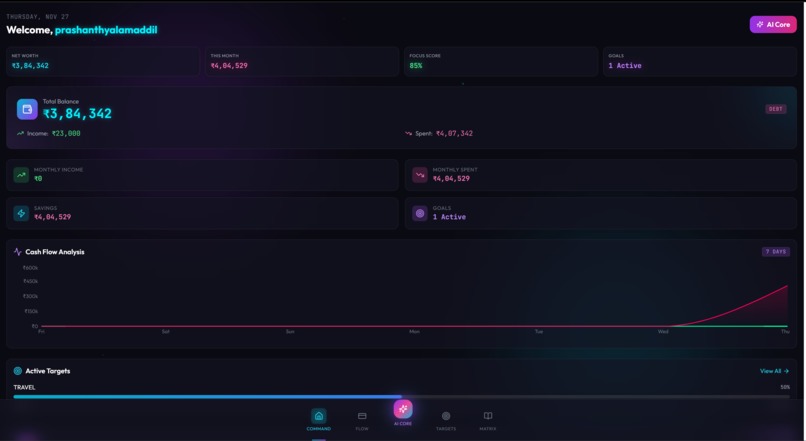Click the Monthly Income ₹0 value
The image size is (806, 441).
click(x=38, y=178)
